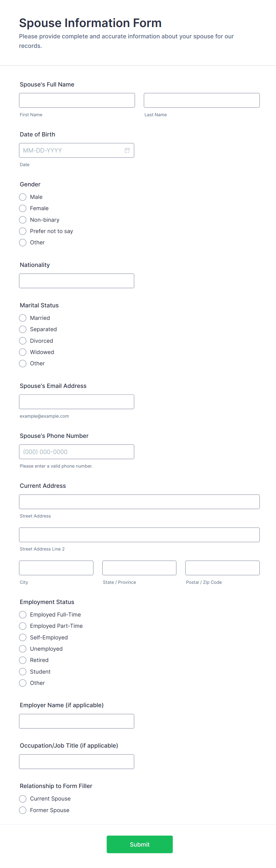Mark marital status as Married
The image size is (276, 868).
(23, 318)
